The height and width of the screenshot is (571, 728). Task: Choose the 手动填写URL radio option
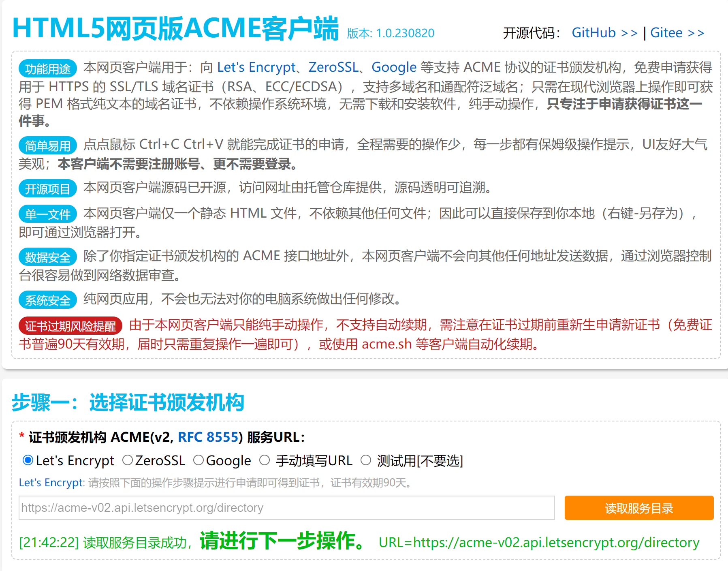click(x=265, y=460)
